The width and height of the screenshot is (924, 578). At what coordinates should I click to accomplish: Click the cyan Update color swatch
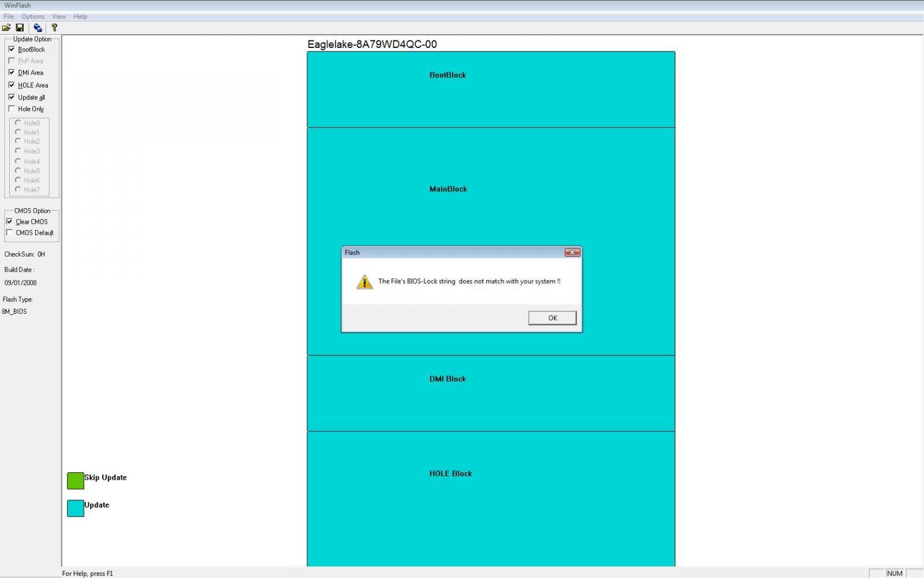[x=76, y=508]
